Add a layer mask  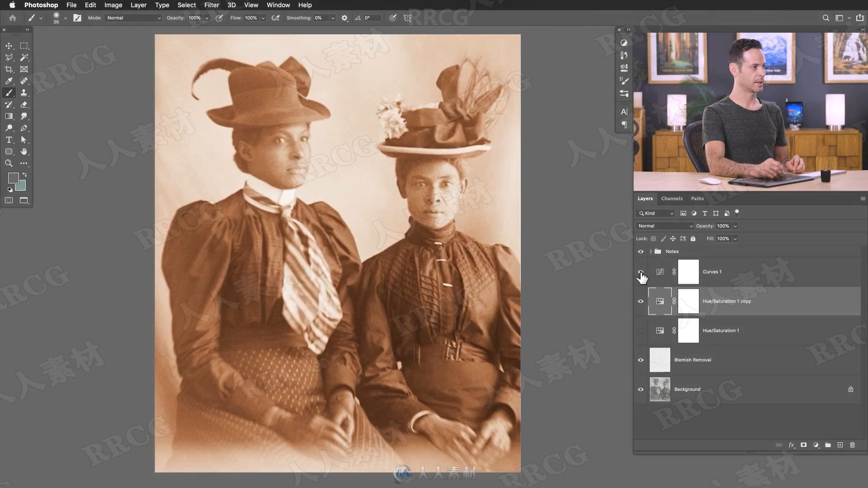(x=803, y=445)
